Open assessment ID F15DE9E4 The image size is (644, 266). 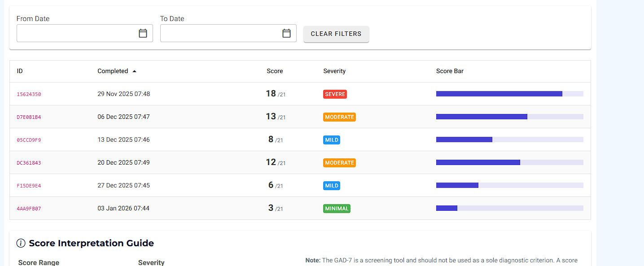click(x=29, y=186)
